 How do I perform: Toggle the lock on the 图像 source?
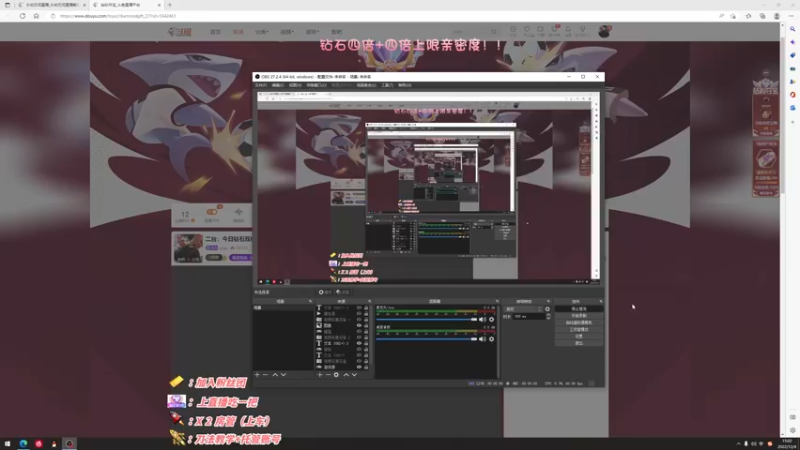(x=366, y=326)
